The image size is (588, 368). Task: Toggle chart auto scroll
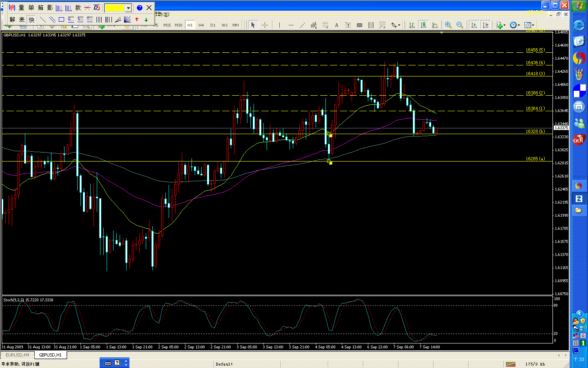tap(474, 25)
